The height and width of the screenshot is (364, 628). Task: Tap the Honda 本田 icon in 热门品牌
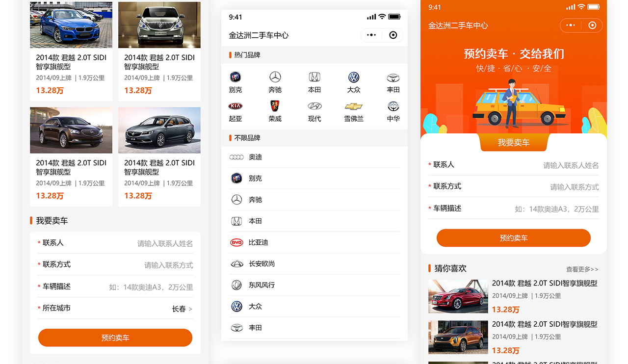(x=314, y=77)
